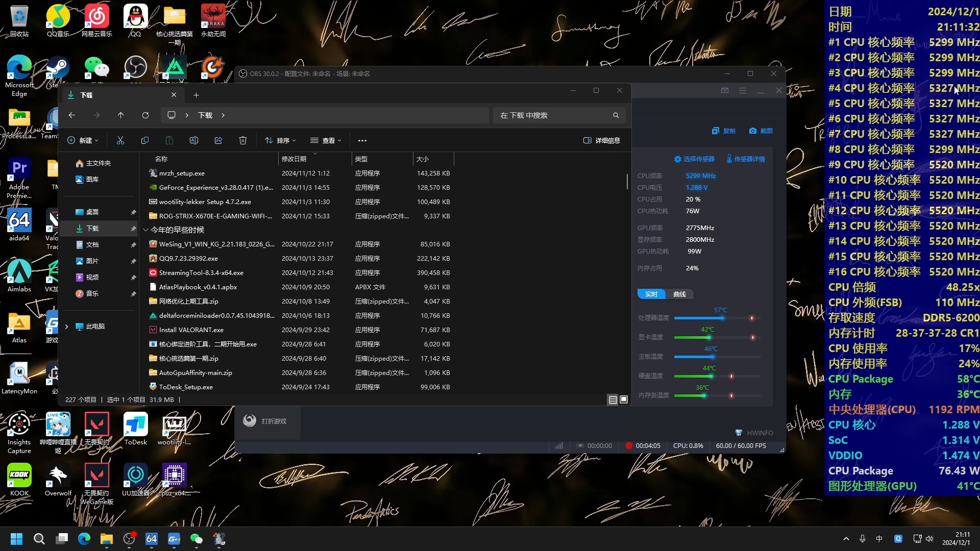Select the 下载 Explorer tab
Screen dimensions: 980x551
click(x=122, y=95)
